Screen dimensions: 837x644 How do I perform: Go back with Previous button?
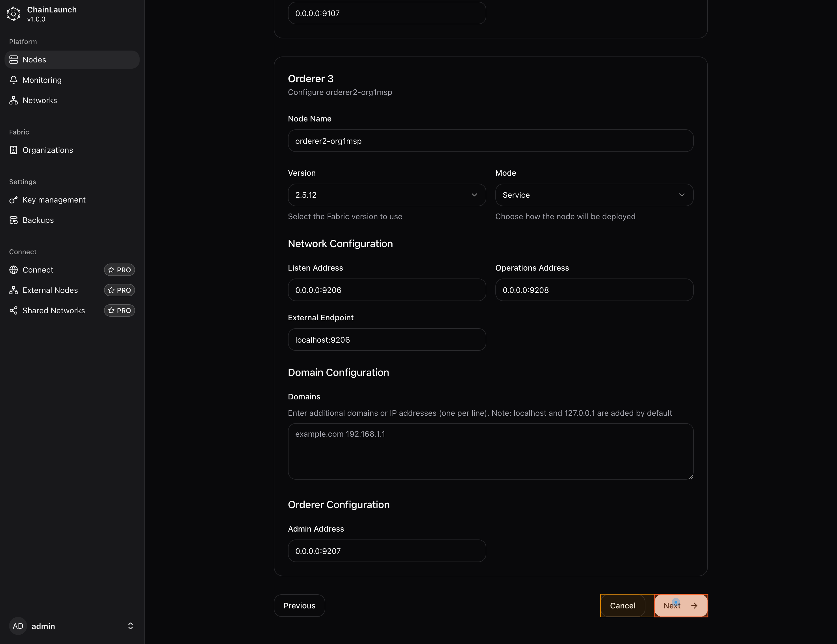pos(299,605)
